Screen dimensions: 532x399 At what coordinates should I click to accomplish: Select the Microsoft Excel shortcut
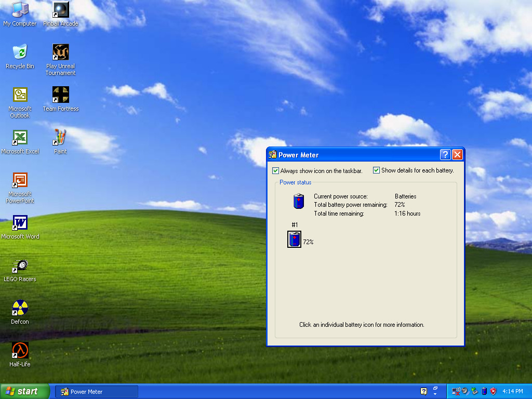[20, 141]
